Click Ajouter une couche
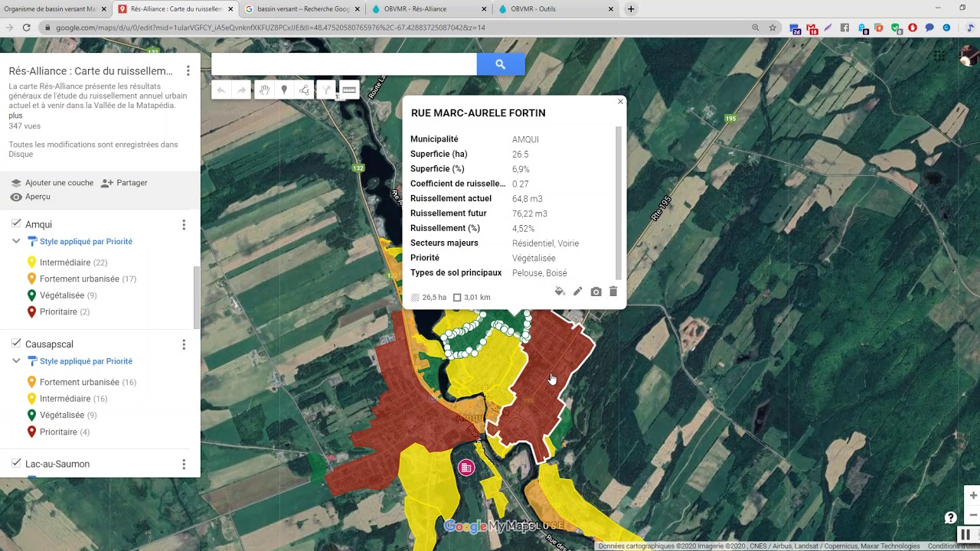This screenshot has width=980, height=551. (x=52, y=183)
